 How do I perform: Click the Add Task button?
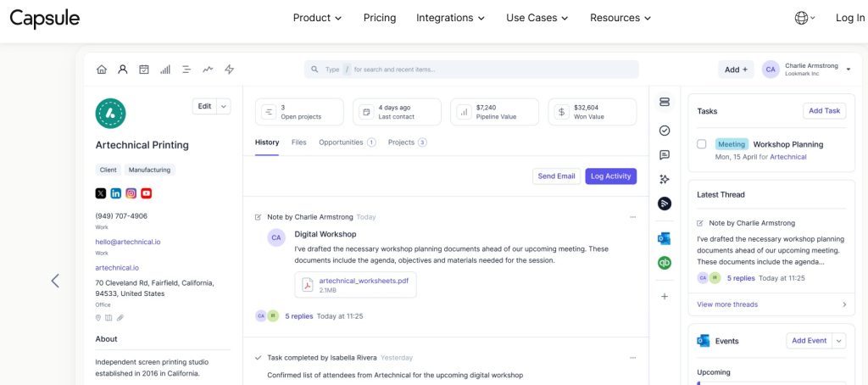click(824, 111)
